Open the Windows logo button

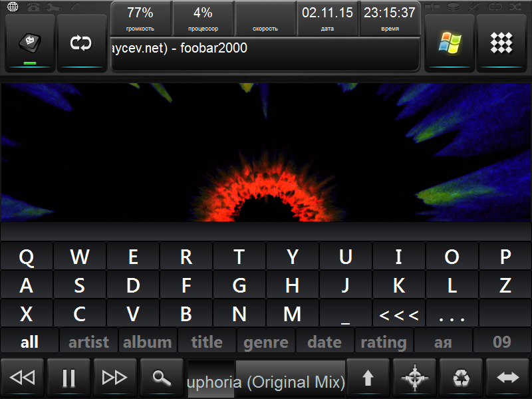coord(449,43)
